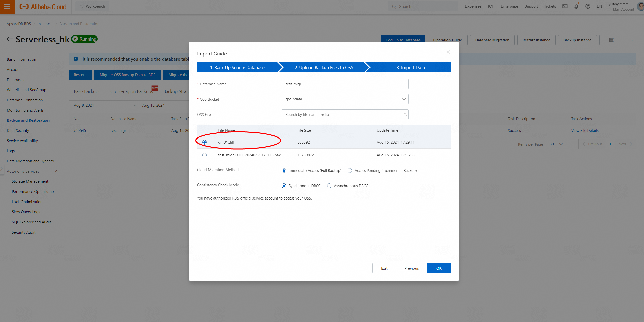The image size is (644, 322).
Task: Switch to Cross-region Backups tab
Action: coord(132,91)
